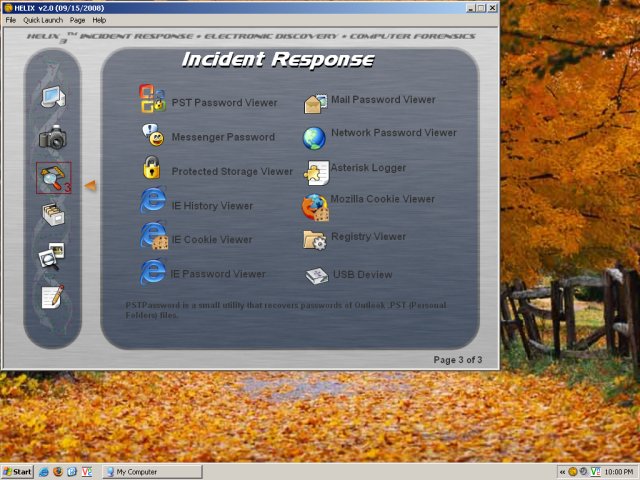640x480 pixels.
Task: Click the IE Cookie Viewer label
Action: coord(212,240)
